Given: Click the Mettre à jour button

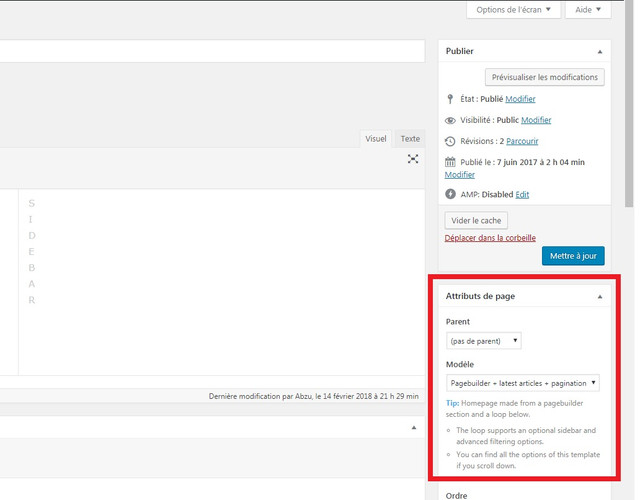Looking at the screenshot, I should point(573,256).
